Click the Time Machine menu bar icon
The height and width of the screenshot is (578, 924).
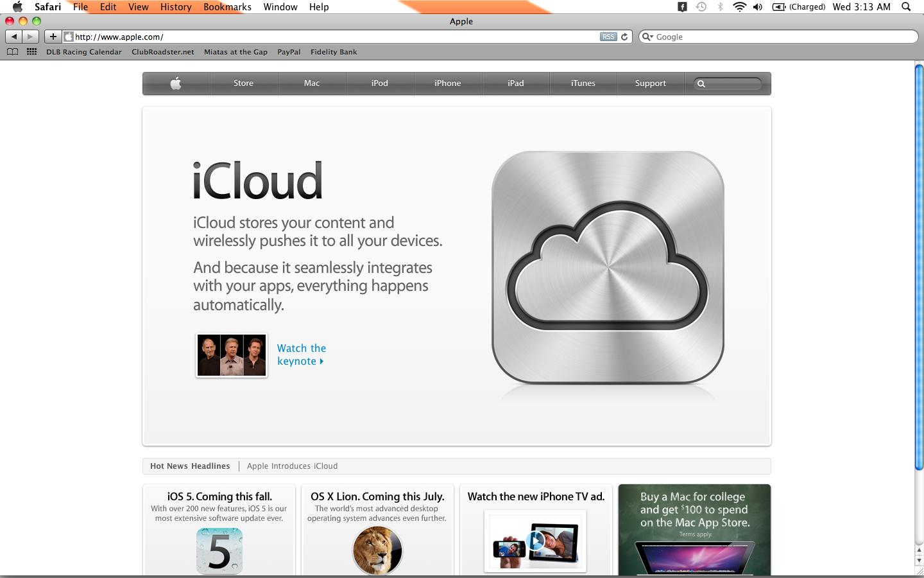coord(701,6)
